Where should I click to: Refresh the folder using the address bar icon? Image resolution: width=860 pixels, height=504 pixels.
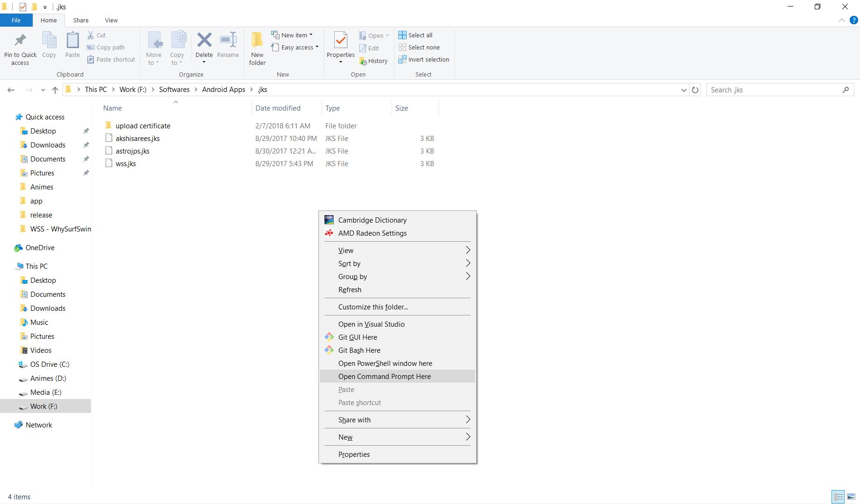point(695,90)
